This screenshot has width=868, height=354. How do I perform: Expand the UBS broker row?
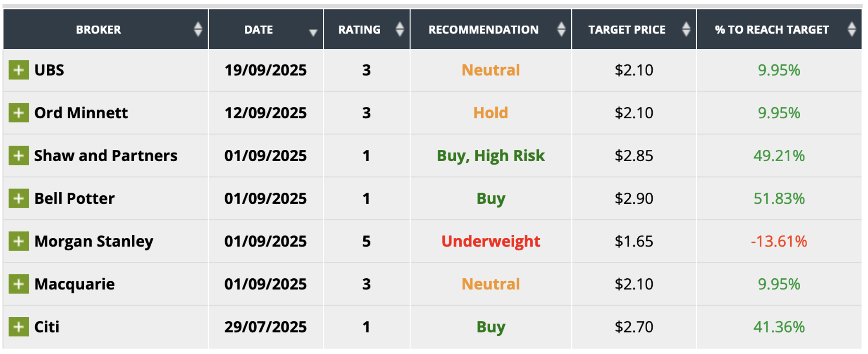coord(19,70)
